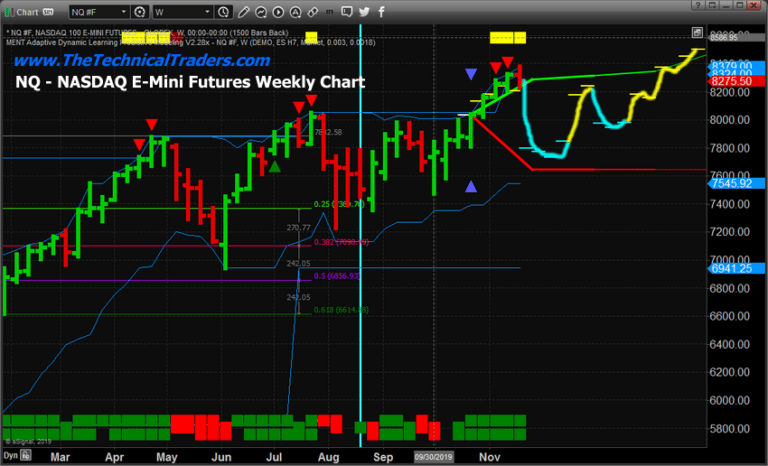The height and width of the screenshot is (466, 768).
Task: Close the chart window
Action: coord(753,5)
